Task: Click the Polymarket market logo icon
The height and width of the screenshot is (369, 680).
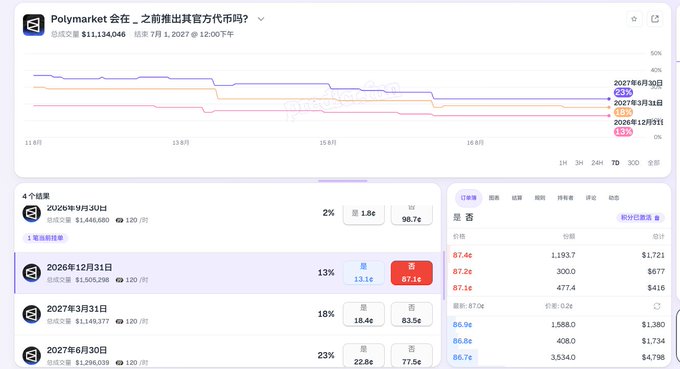Action: click(33, 25)
